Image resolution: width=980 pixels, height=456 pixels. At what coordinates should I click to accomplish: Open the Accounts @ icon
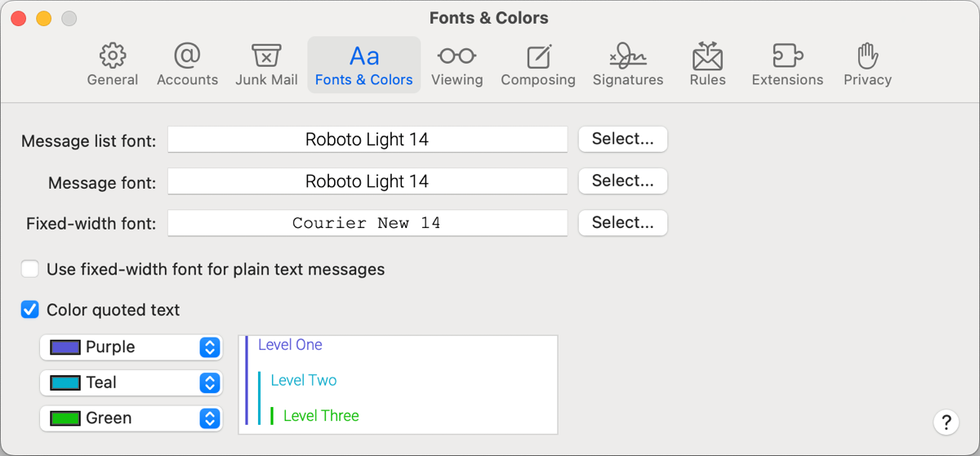tap(187, 56)
